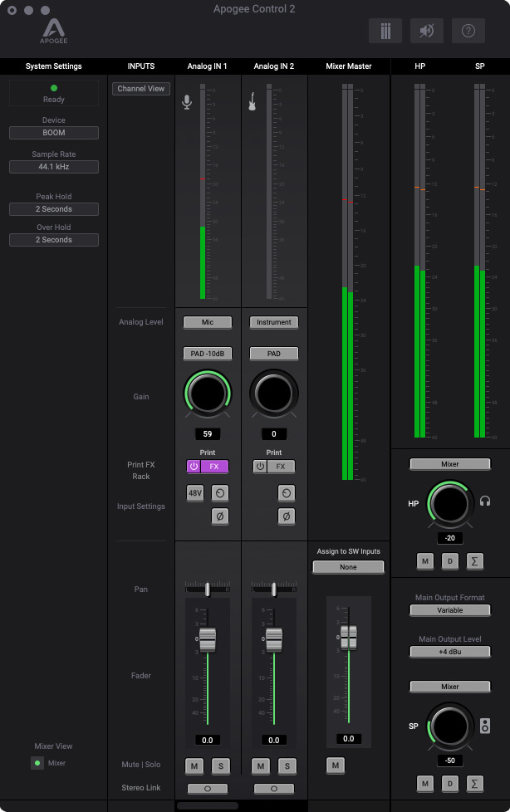Viewport: 510px width, 812px height.
Task: Open Assign to SW Inputs None menu
Action: [x=348, y=567]
